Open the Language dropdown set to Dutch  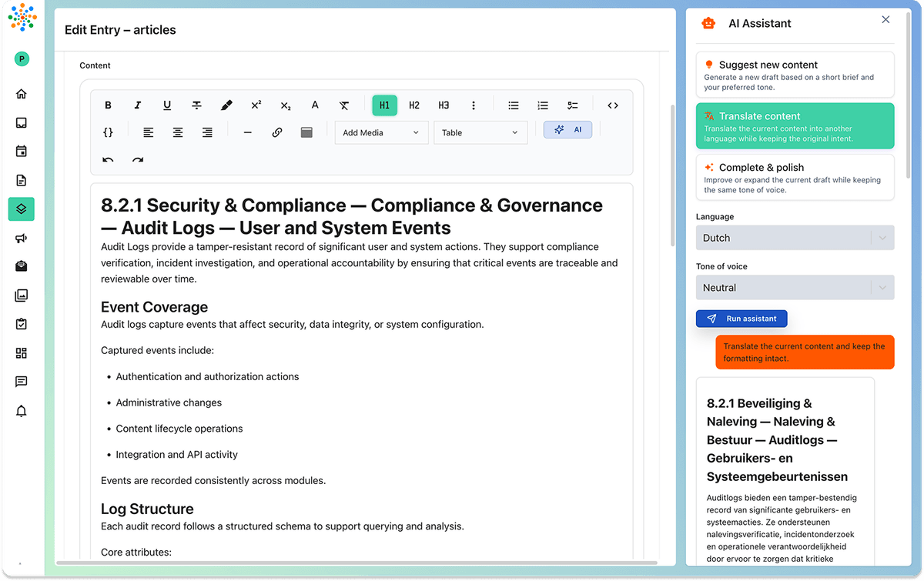pyautogui.click(x=795, y=238)
